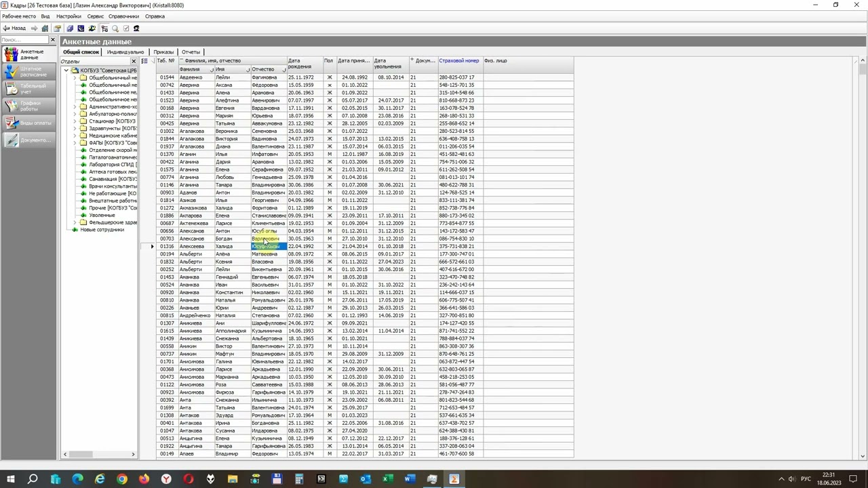Open the Графики работы sidebar section
Viewport: 868px width, 488px height.
(x=28, y=106)
